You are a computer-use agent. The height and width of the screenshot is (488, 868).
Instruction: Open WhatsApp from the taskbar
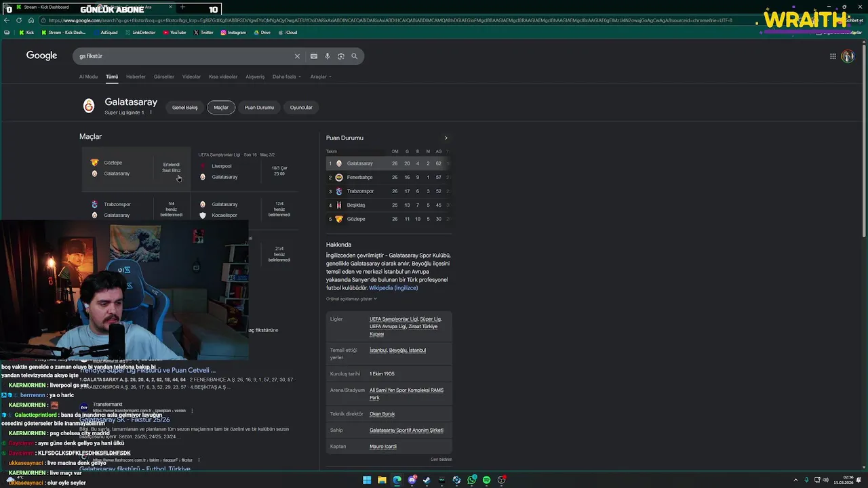coord(471,480)
